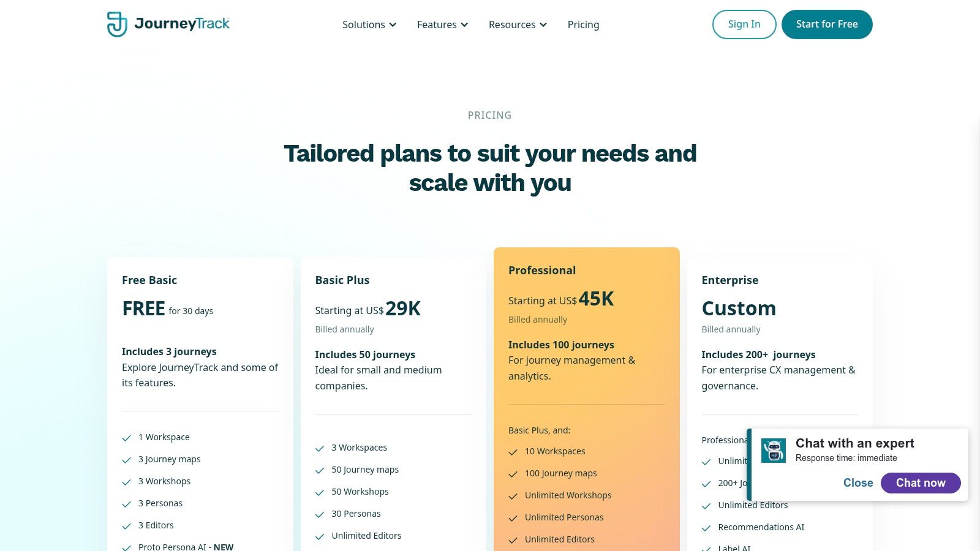This screenshot has width=980, height=551.
Task: Click the checkmark beside 50 Journey maps
Action: [x=320, y=470]
